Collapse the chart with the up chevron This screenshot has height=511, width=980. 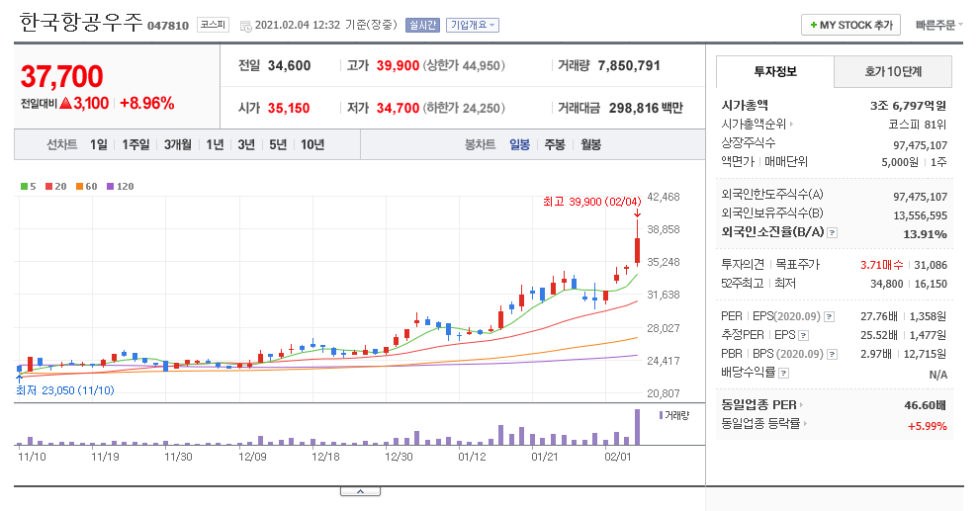[x=360, y=491]
